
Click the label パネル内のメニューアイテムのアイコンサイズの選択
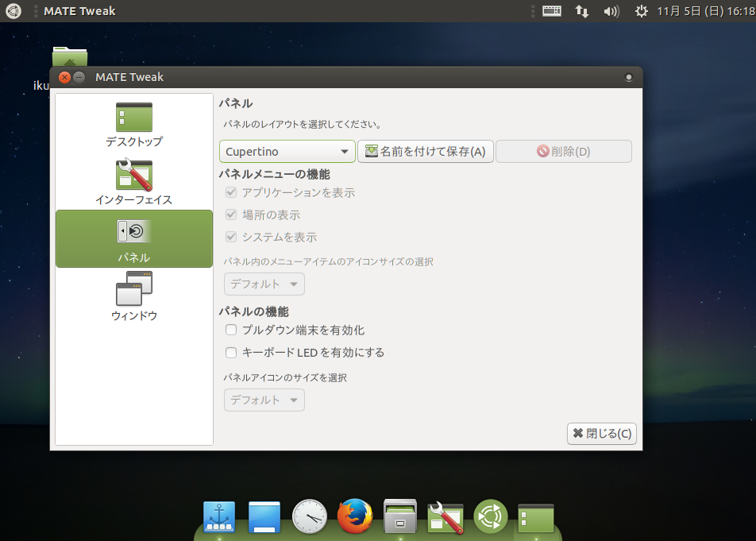click(328, 262)
